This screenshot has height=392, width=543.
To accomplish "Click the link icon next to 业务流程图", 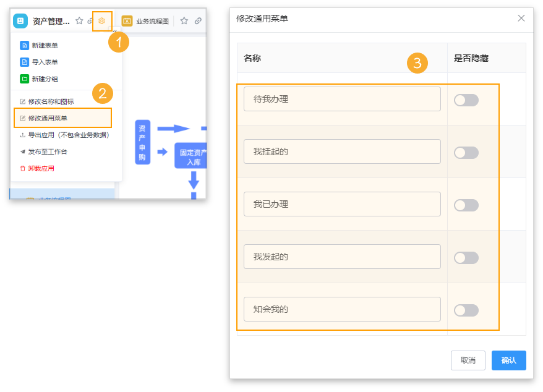I will (197, 20).
